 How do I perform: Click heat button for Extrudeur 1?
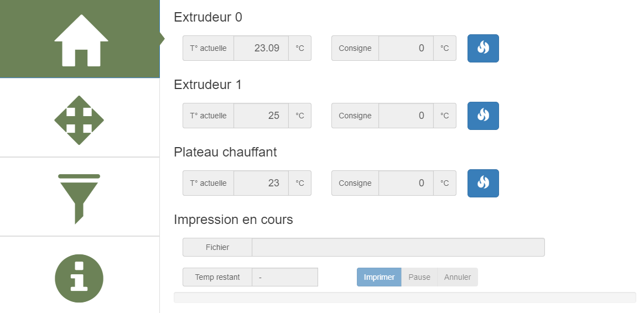(483, 116)
